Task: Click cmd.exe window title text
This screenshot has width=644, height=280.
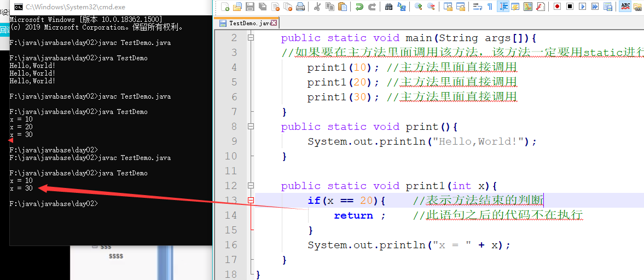Action: pos(76,7)
